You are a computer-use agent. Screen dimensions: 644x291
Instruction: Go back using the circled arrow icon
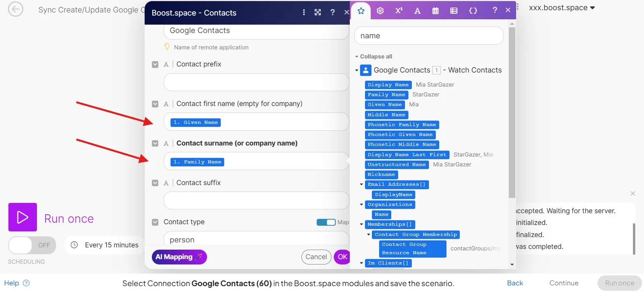tap(15, 9)
